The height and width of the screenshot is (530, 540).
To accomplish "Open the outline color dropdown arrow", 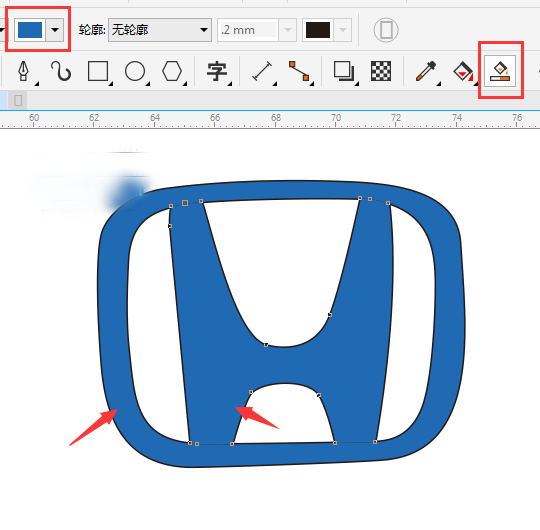I will (x=343, y=30).
